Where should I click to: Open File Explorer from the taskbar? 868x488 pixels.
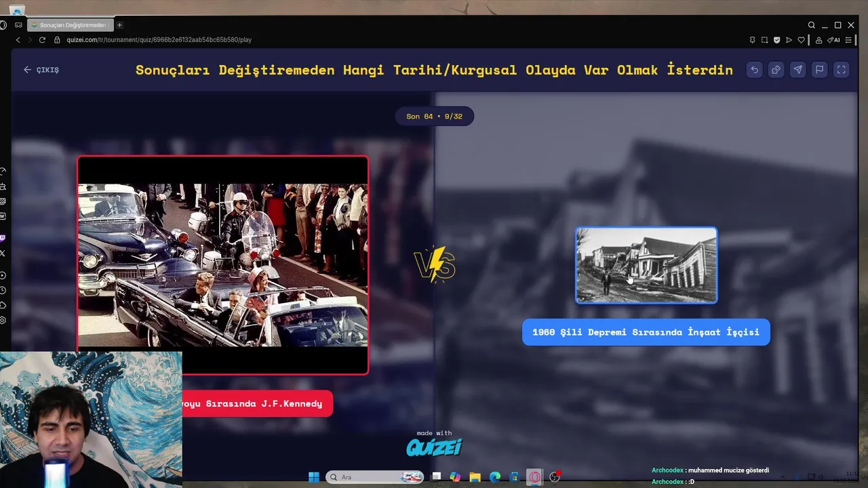[x=475, y=477]
